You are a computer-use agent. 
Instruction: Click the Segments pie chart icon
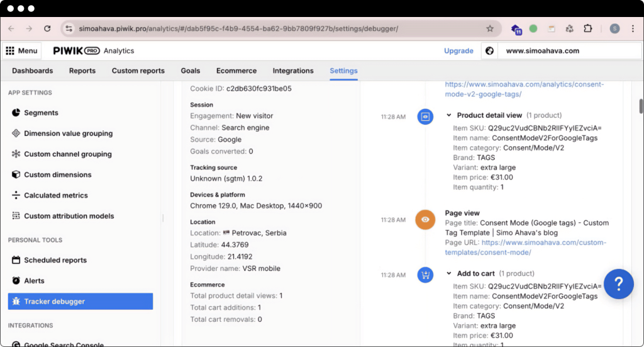16,113
